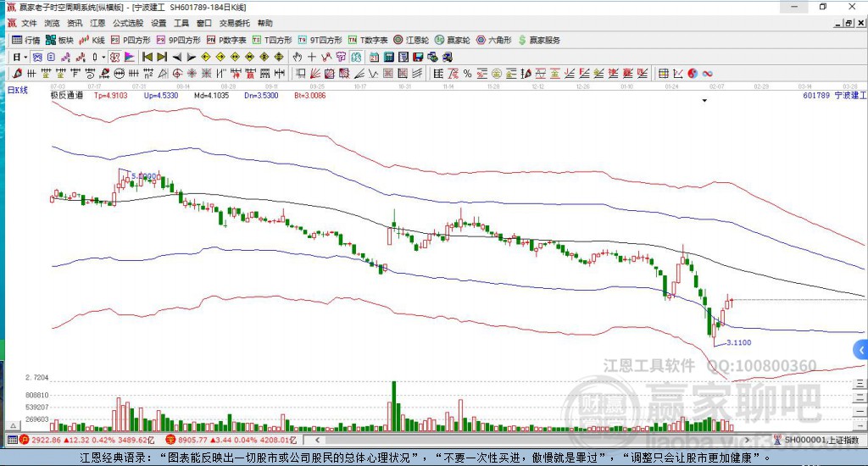Viewport: 868px width, 466px height.
Task: Open the P四方形 tool
Action: click(130, 40)
